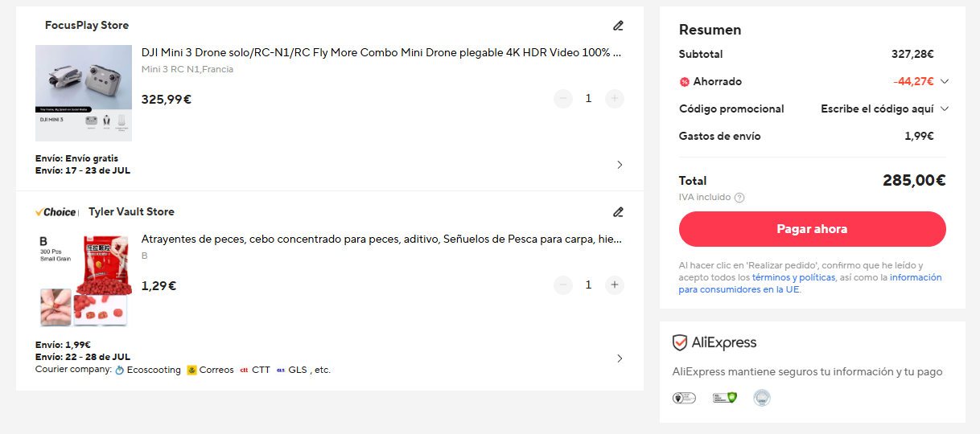Viewport: 980px width, 434px height.
Task: Click the Ecoscooting courier icon
Action: [120, 371]
